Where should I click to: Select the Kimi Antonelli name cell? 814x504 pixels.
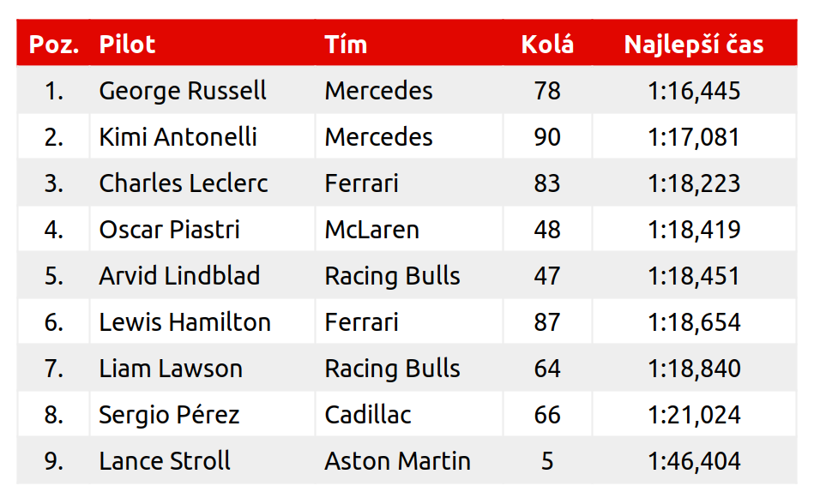click(x=178, y=137)
